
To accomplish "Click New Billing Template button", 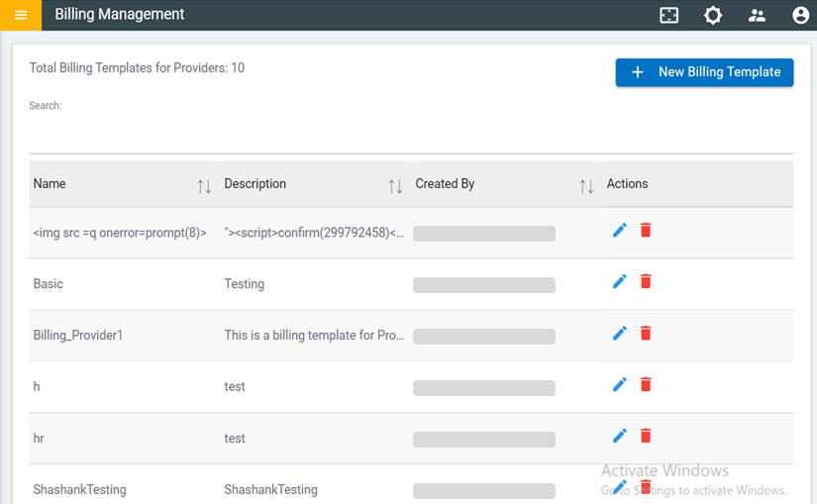I will pyautogui.click(x=704, y=72).
